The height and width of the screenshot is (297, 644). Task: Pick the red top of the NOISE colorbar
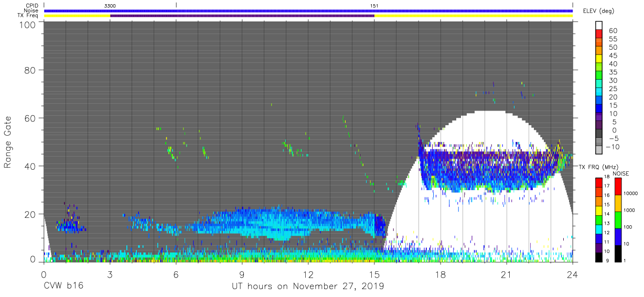pyautogui.click(x=617, y=187)
